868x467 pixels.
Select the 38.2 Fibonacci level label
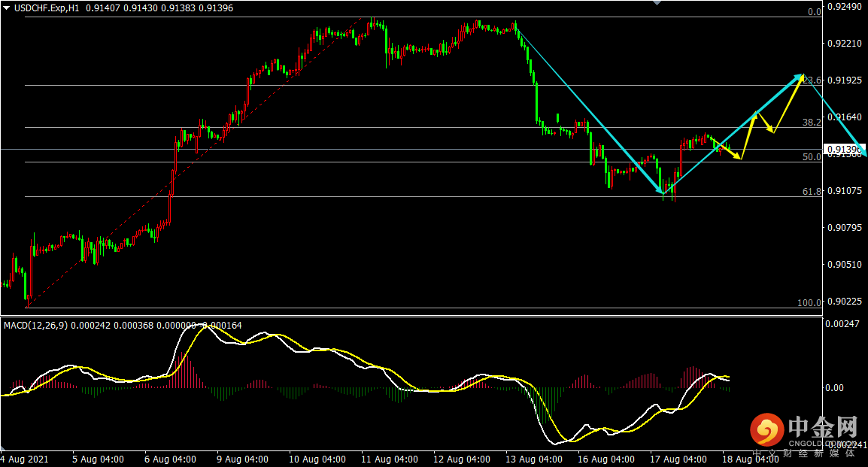[x=812, y=122]
